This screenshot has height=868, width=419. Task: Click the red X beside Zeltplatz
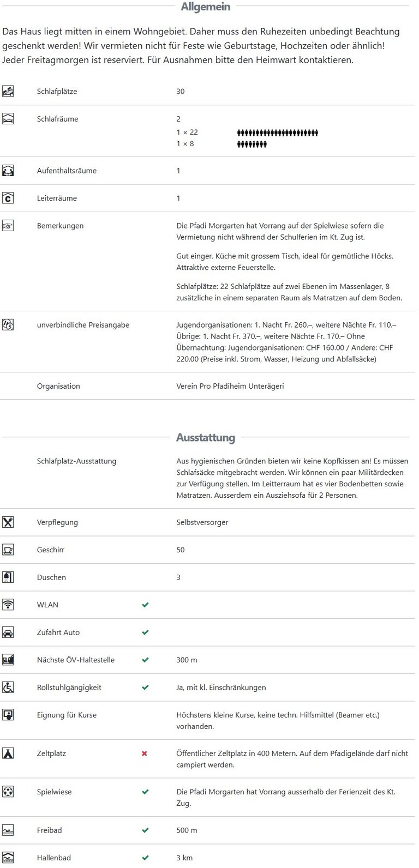pos(145,754)
